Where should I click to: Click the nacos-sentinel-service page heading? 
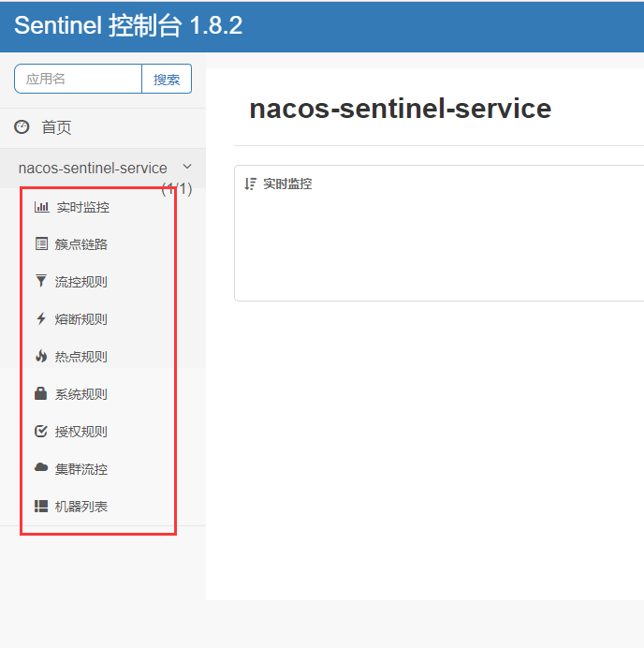click(401, 109)
